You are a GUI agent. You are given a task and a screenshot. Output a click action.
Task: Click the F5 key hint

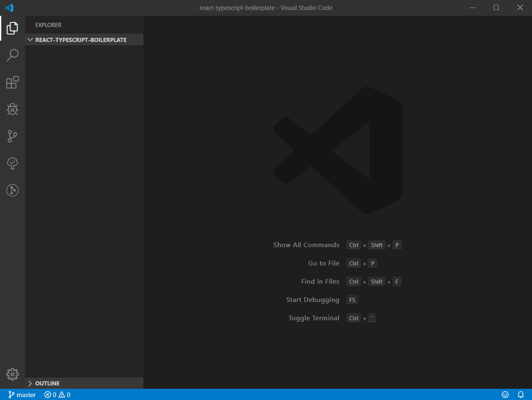tap(352, 300)
